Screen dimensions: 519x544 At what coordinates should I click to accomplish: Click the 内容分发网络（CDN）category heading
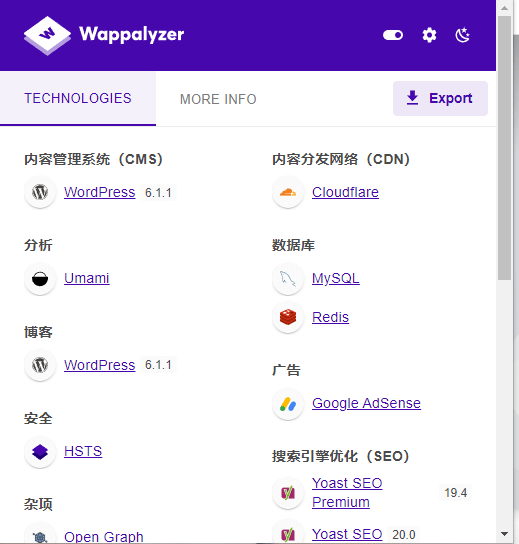(341, 160)
